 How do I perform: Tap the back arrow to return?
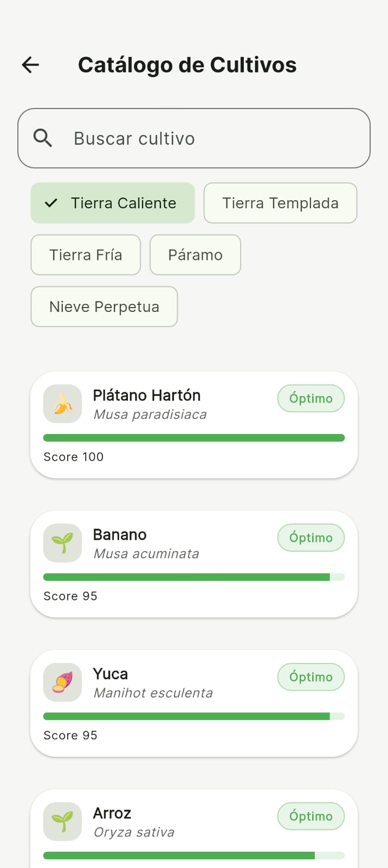30,65
